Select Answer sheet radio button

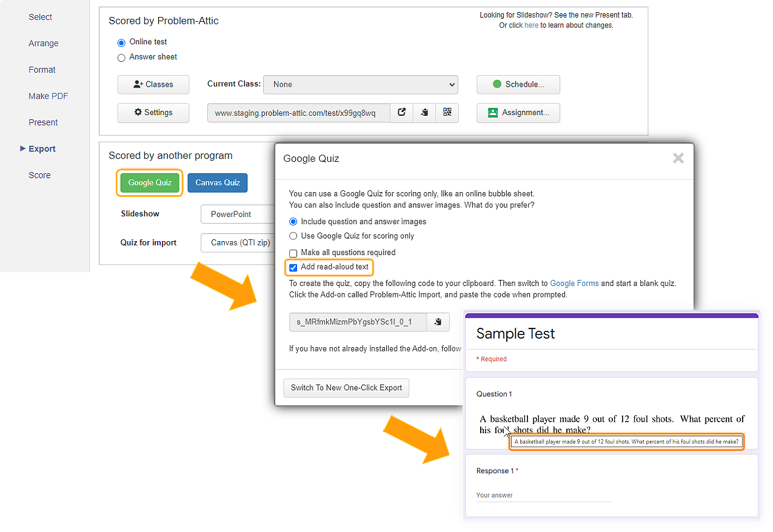coord(121,58)
